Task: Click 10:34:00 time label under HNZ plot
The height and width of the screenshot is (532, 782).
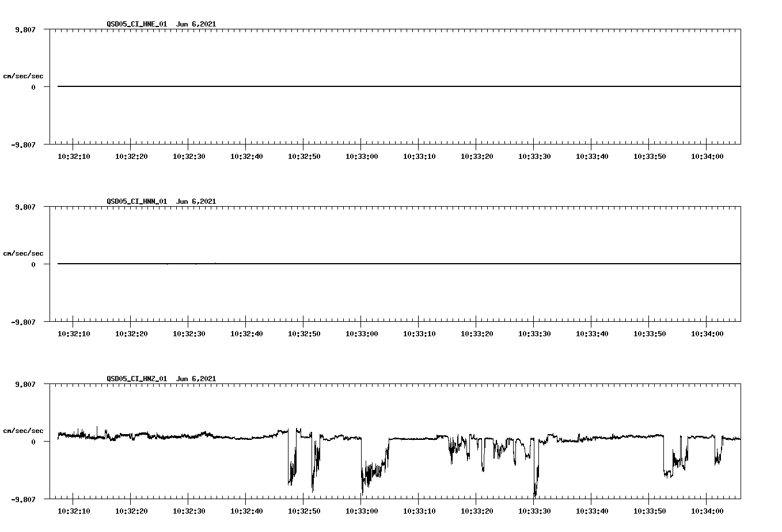Action: (707, 511)
